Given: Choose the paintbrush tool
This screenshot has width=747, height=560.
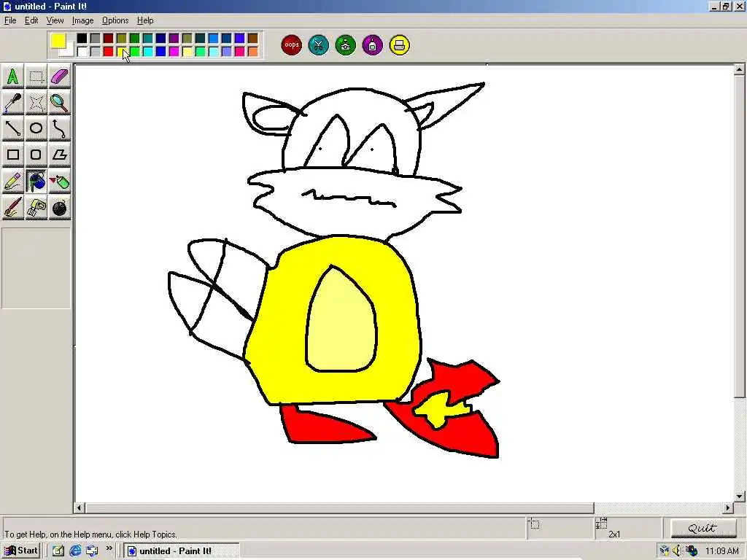Looking at the screenshot, I should (x=13, y=208).
